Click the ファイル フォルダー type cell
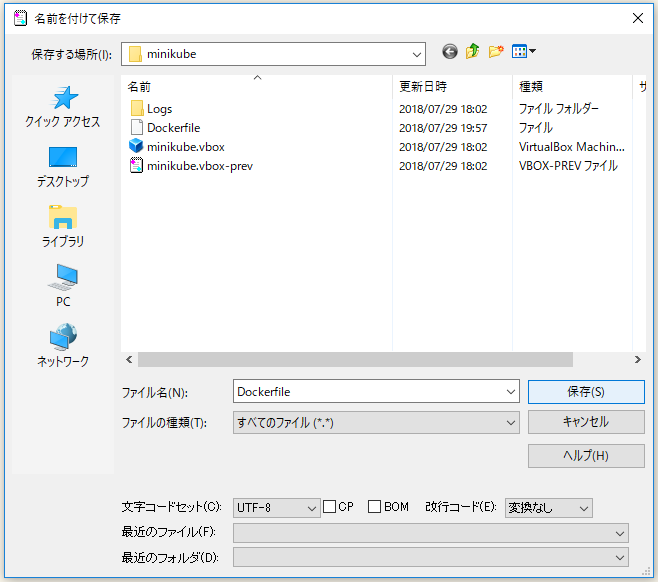658x582 pixels. 559,109
